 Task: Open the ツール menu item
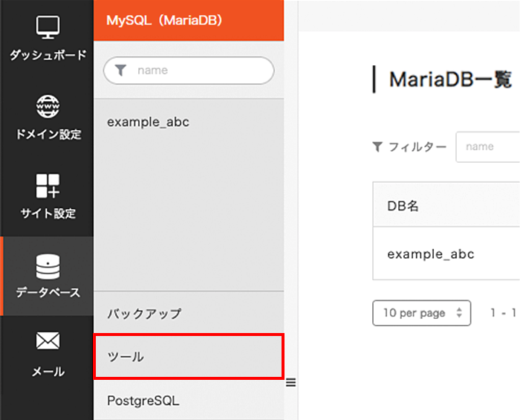tap(189, 357)
